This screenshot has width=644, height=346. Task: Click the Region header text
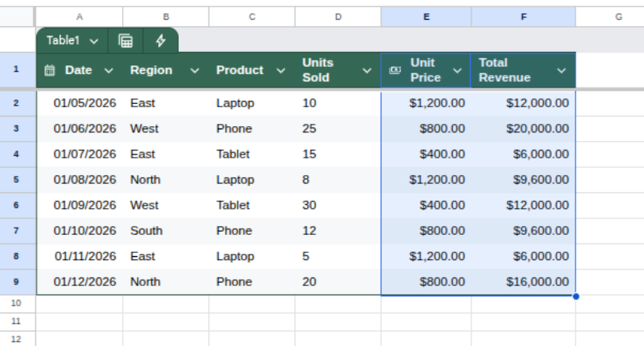click(151, 70)
